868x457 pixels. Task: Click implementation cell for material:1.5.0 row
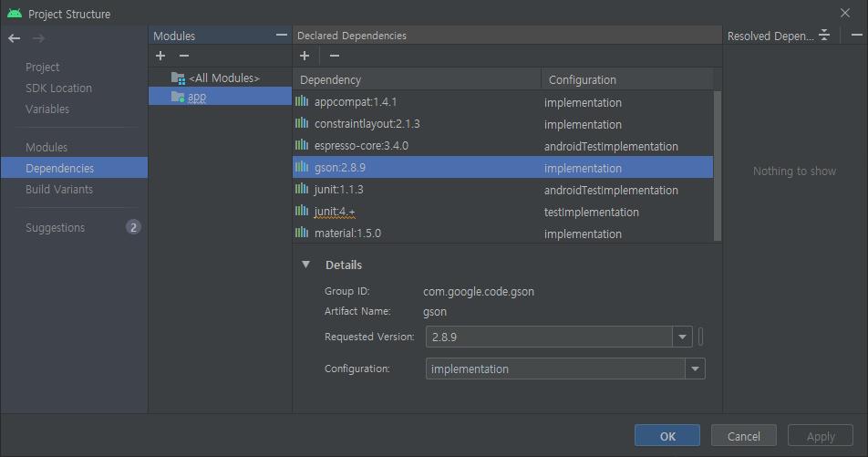[583, 234]
